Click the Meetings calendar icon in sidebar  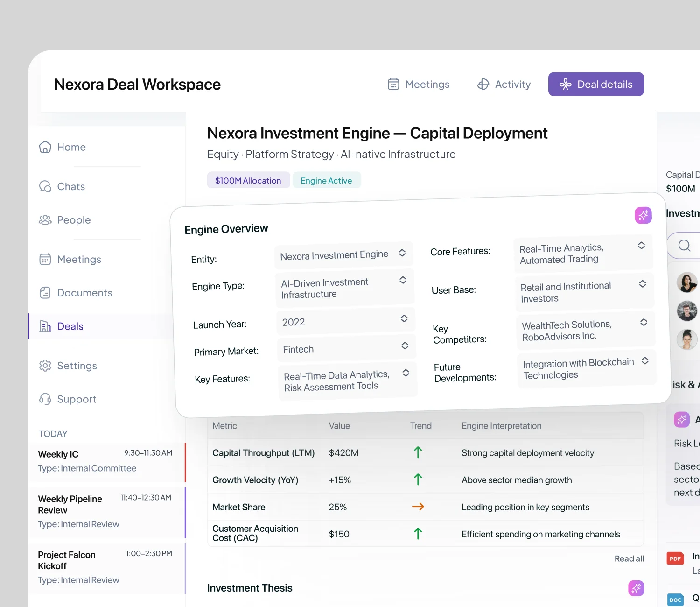[45, 259]
